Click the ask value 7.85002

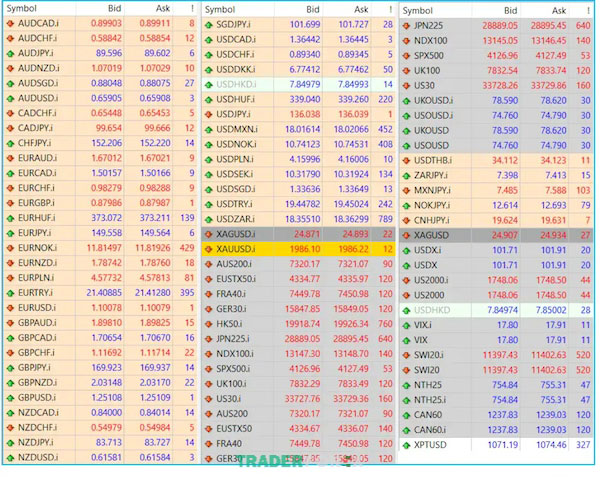[x=551, y=310]
